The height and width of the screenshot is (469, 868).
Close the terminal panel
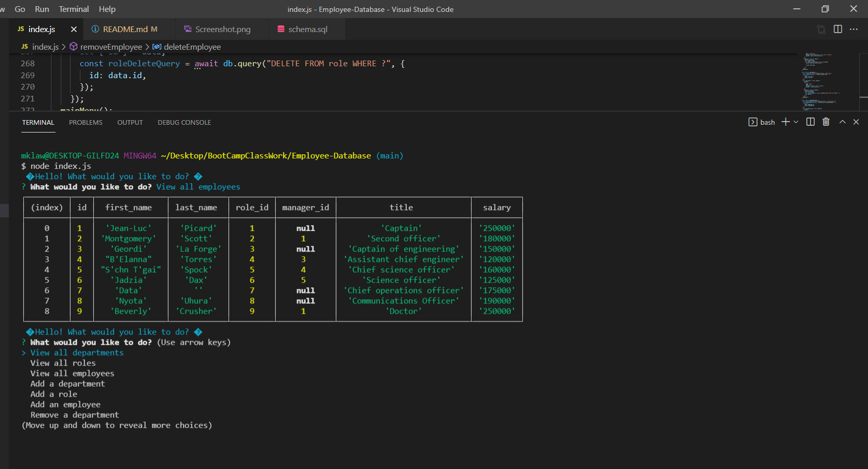coord(856,122)
